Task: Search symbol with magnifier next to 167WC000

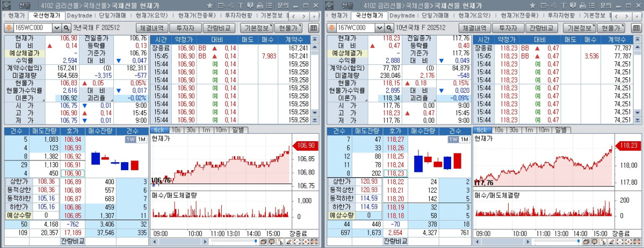Action: coord(389,28)
